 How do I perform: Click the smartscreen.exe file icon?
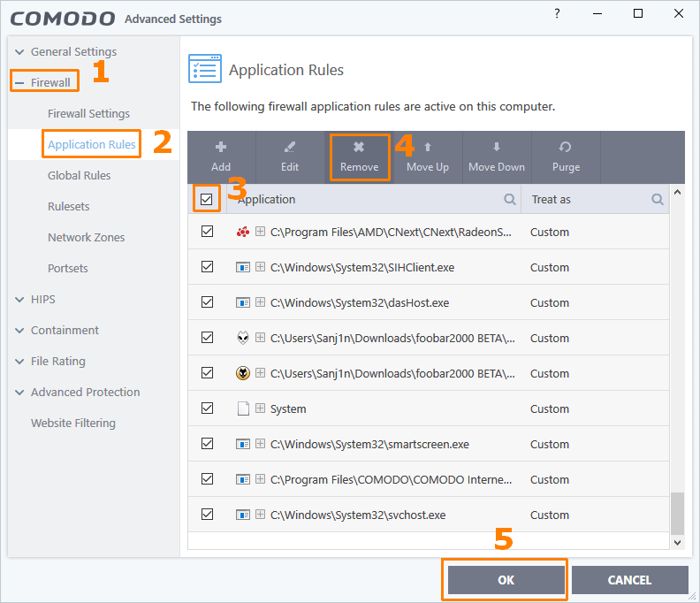tap(243, 444)
